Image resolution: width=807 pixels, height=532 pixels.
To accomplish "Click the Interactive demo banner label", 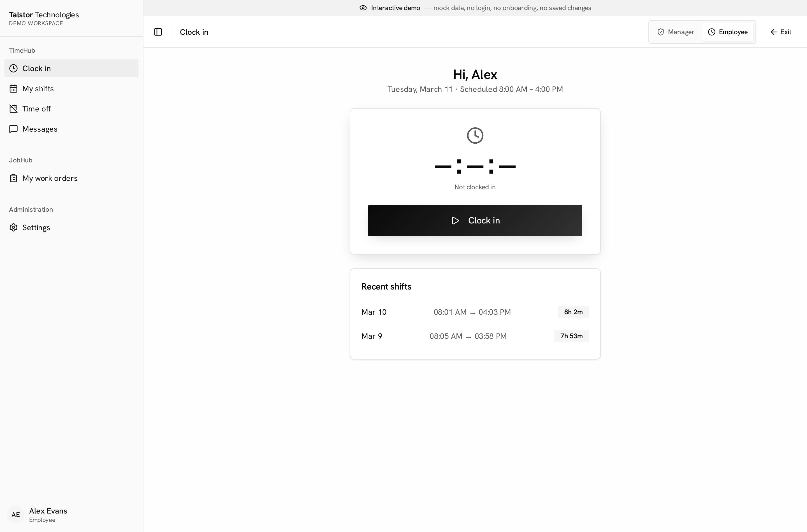I will [x=396, y=8].
